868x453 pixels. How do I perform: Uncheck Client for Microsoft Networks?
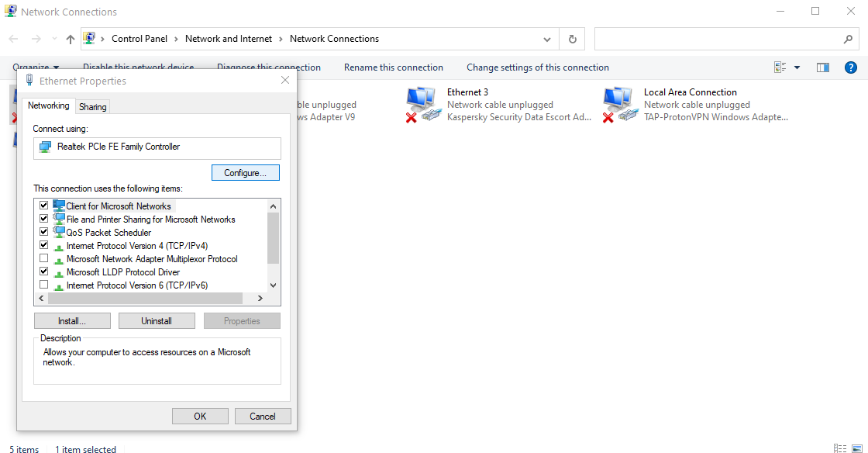point(43,206)
